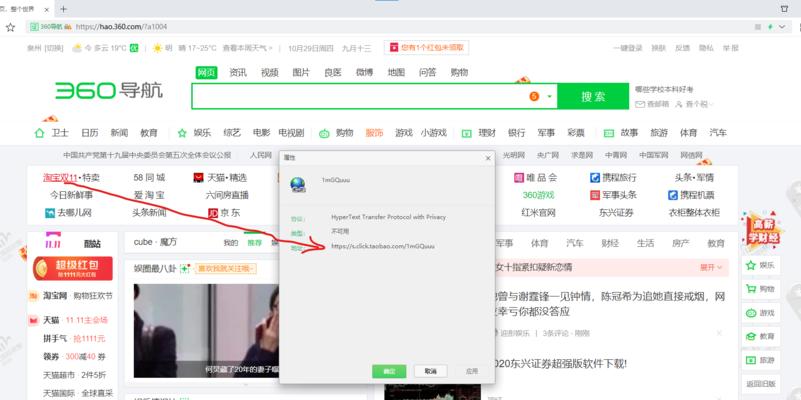Click the 返回旧版 button in the right panel
The height and width of the screenshot is (400, 801).
coord(761,384)
